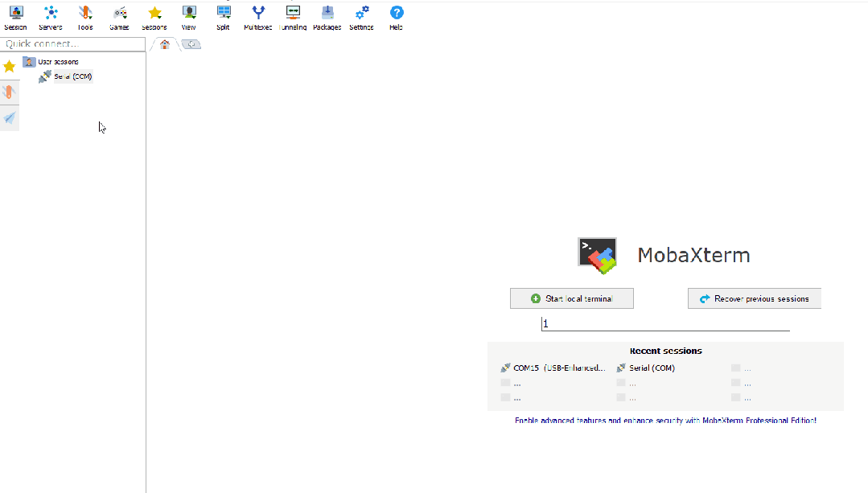Select the Macros paper plane sidebar icon
The height and width of the screenshot is (493, 868).
(10, 118)
